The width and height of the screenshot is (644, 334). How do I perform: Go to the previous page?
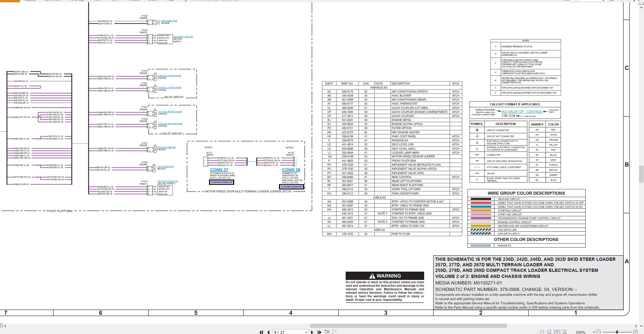268,332
